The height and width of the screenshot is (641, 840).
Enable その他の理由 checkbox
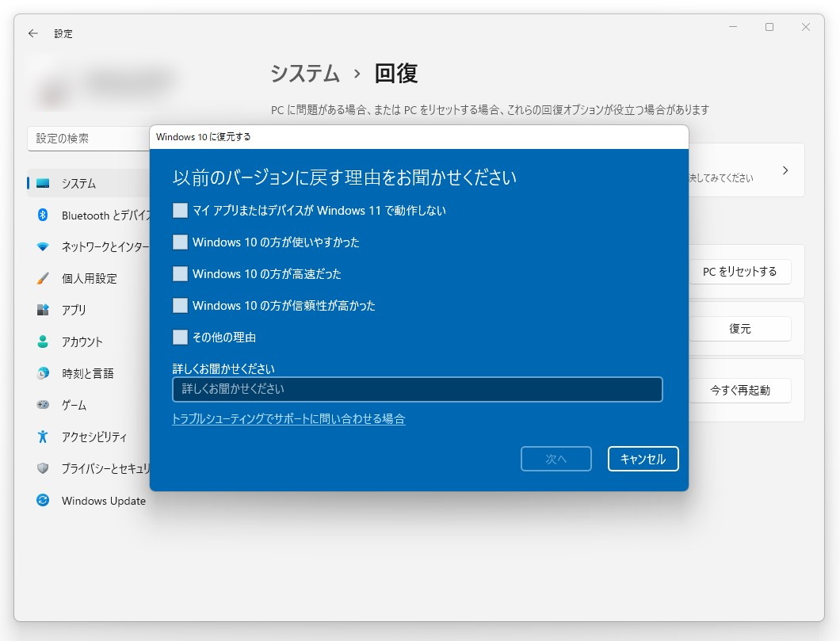tap(178, 337)
